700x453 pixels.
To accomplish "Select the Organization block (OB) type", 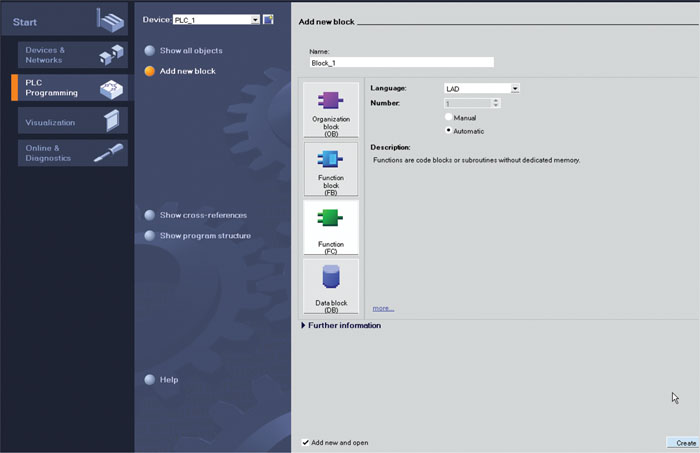I will point(331,110).
